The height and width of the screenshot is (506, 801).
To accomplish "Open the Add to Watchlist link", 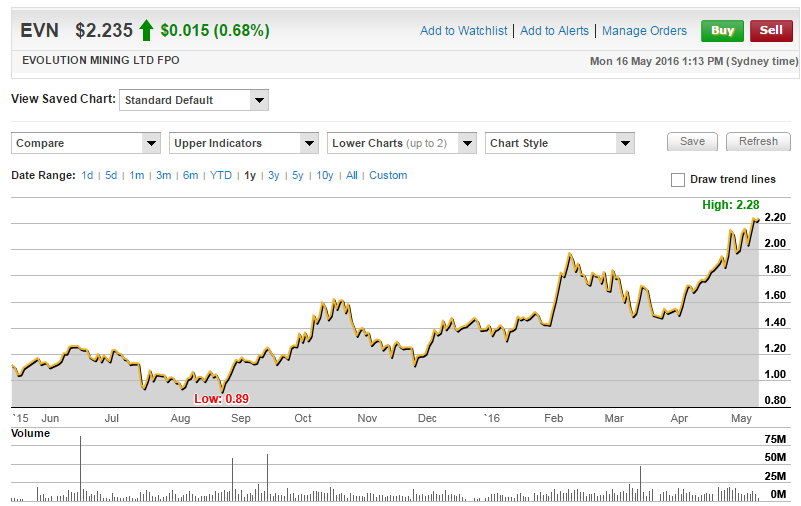I will (463, 31).
